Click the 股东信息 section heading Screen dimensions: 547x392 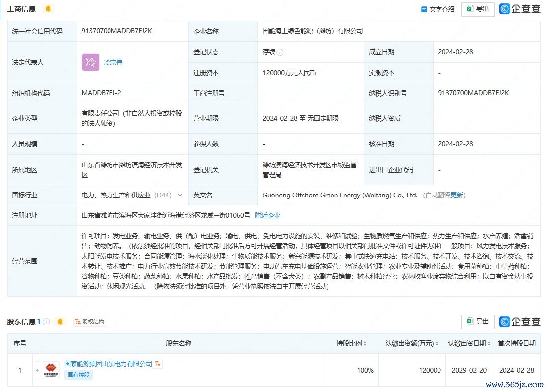pos(21,321)
